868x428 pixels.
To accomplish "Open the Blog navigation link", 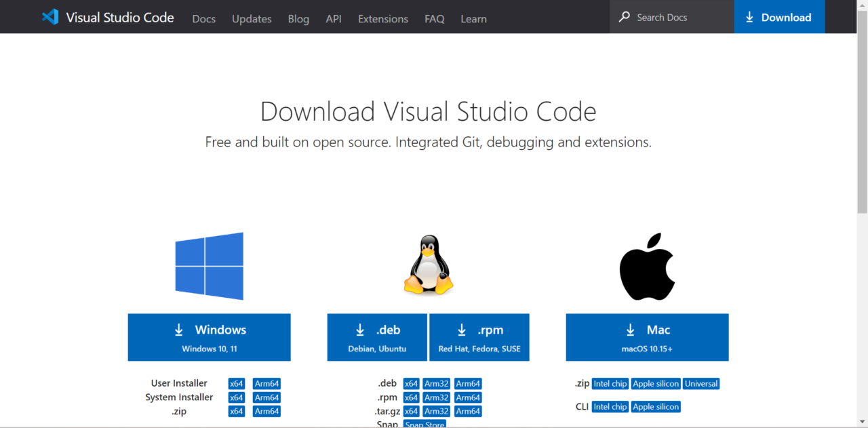I will pyautogui.click(x=298, y=18).
